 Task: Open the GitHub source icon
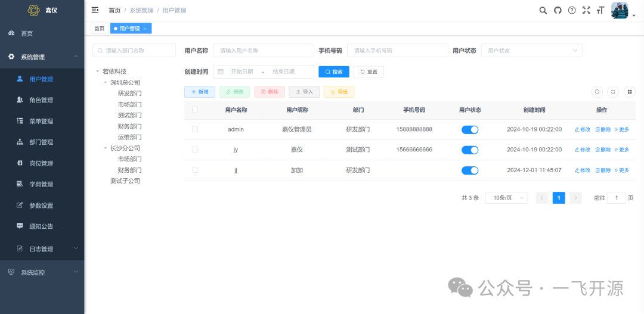pos(558,11)
